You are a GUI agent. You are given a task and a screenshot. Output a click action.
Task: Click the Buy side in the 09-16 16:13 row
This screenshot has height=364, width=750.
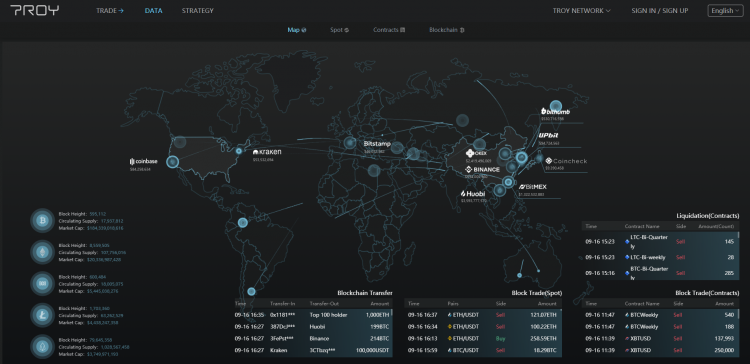(500, 339)
